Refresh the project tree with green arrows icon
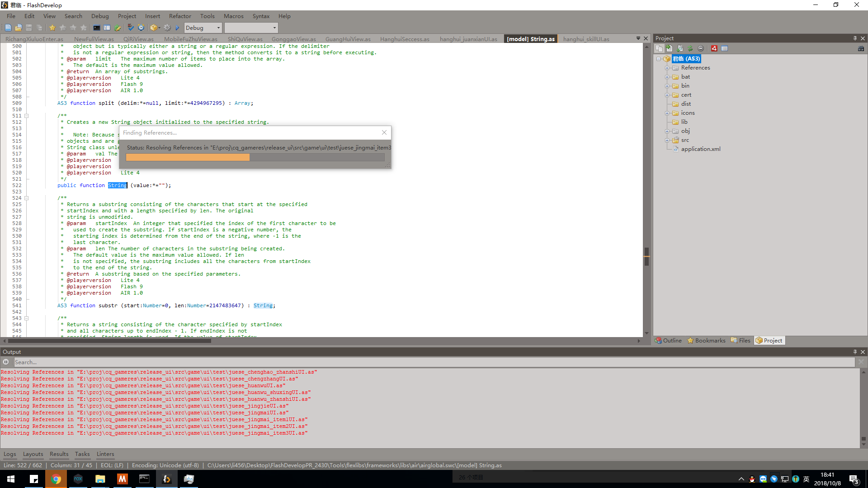 click(x=690, y=48)
